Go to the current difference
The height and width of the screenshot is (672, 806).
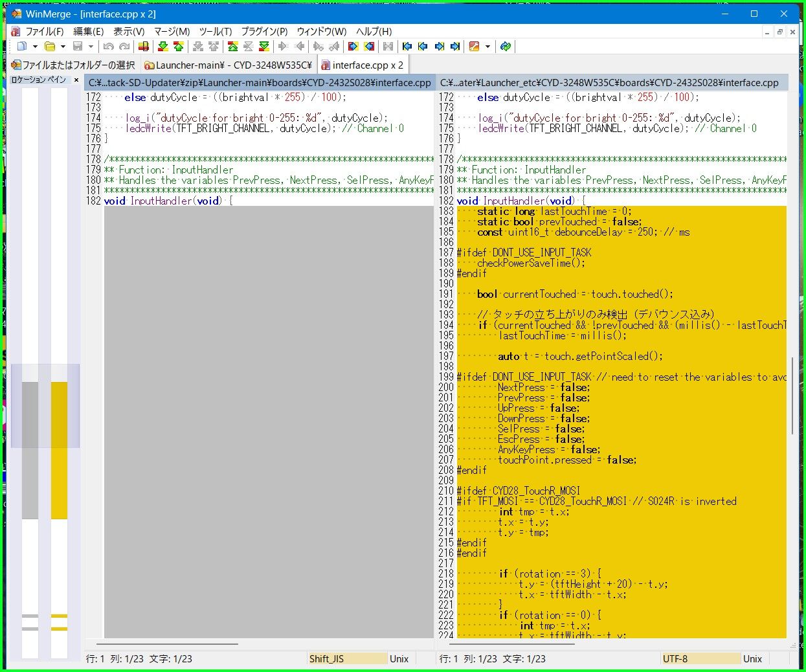[249, 47]
